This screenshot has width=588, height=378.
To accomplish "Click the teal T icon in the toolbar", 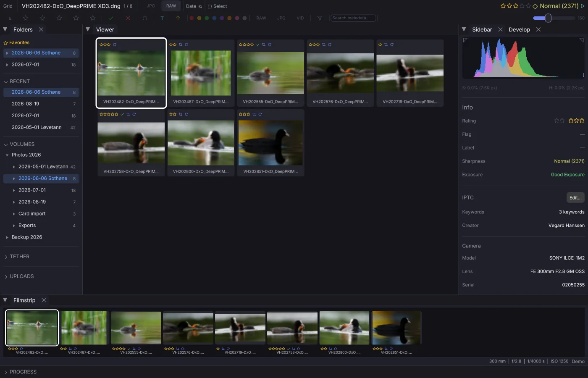I will tap(162, 18).
